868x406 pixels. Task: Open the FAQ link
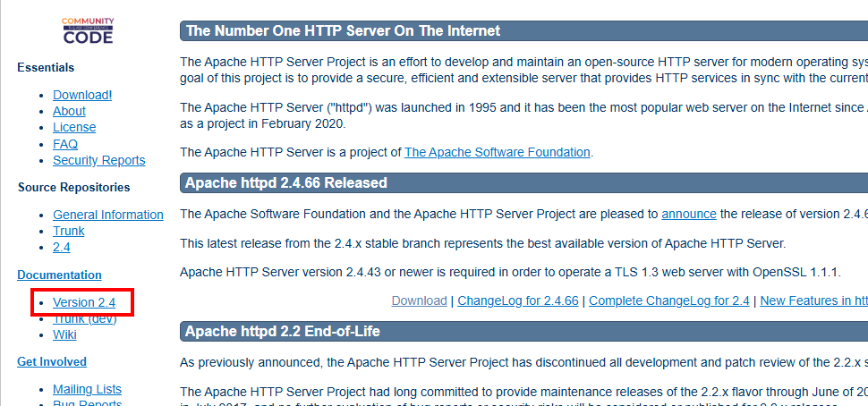click(65, 144)
